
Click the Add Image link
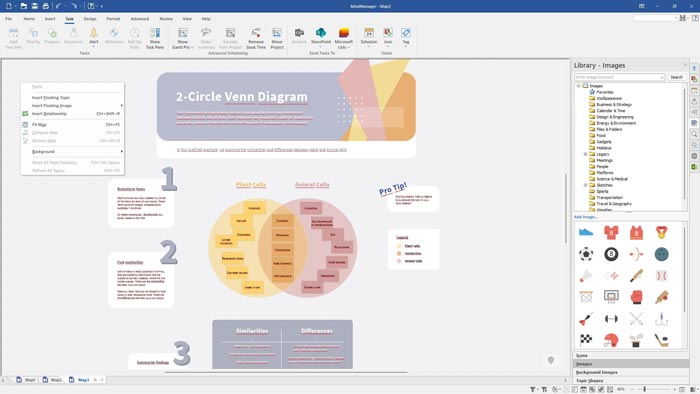tap(585, 217)
